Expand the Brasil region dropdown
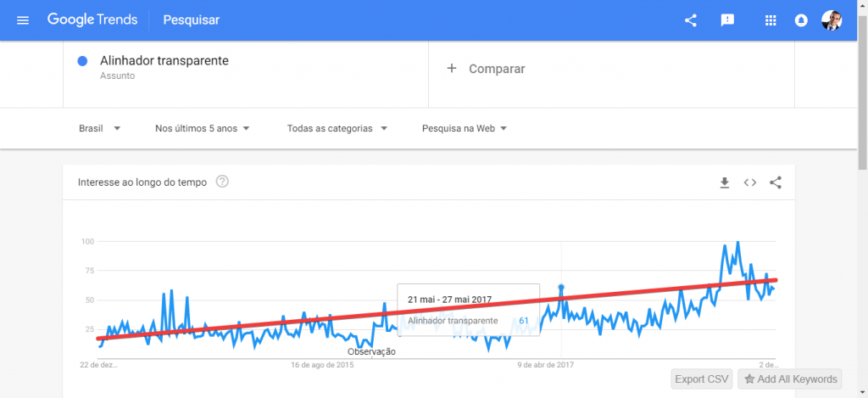 point(100,129)
